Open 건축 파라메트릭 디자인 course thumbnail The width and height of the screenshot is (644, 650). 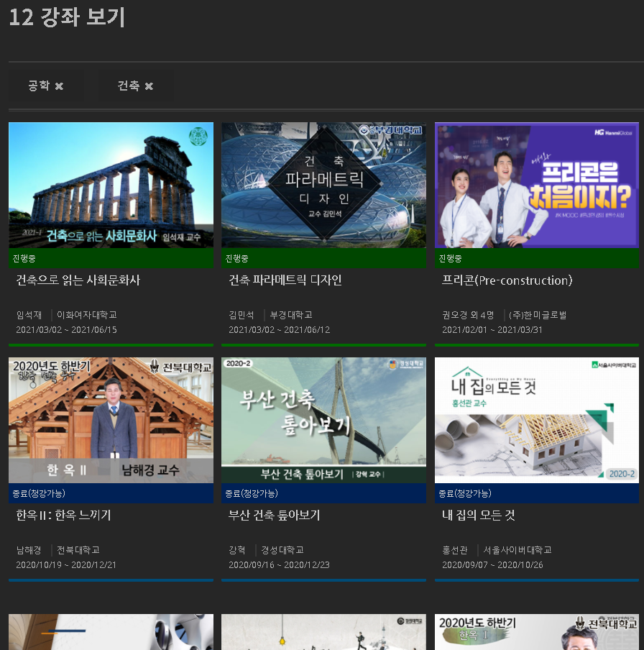[x=323, y=185]
